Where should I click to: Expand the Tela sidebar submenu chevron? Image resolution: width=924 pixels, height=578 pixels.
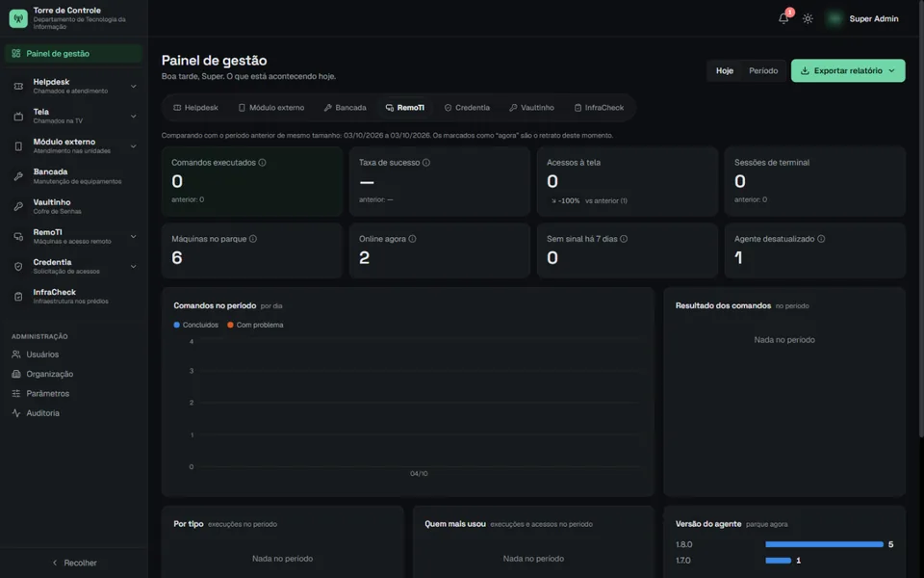point(134,117)
